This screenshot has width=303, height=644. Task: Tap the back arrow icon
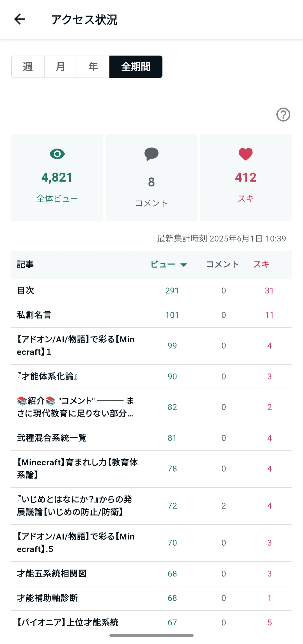tap(20, 19)
